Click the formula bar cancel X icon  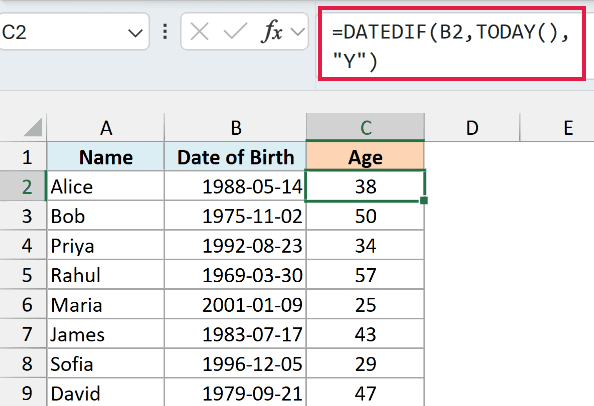click(x=199, y=31)
